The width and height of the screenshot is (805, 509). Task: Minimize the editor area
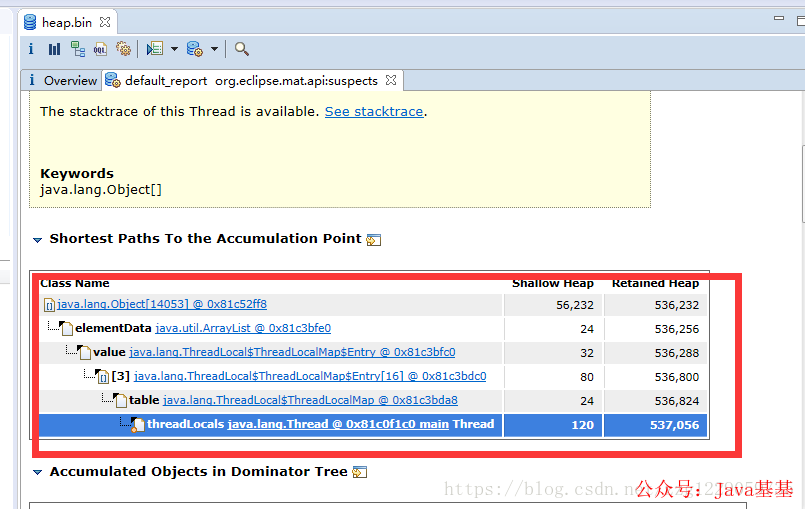tap(779, 18)
